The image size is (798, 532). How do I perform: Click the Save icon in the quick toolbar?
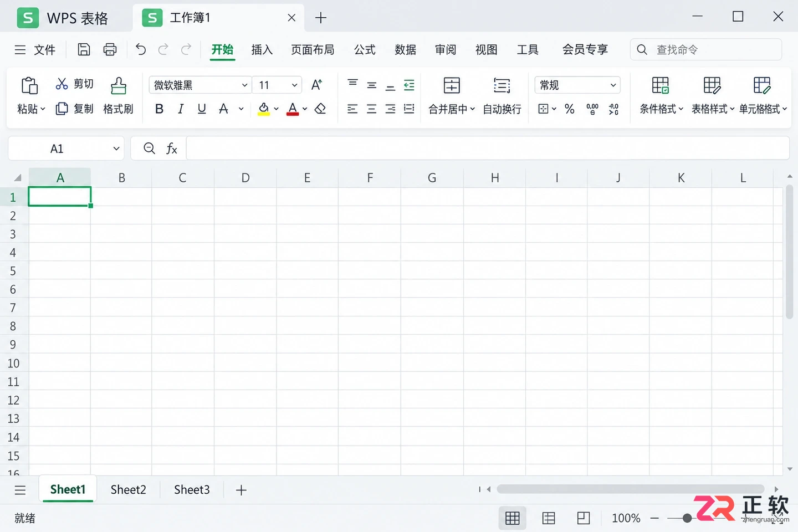(x=84, y=50)
